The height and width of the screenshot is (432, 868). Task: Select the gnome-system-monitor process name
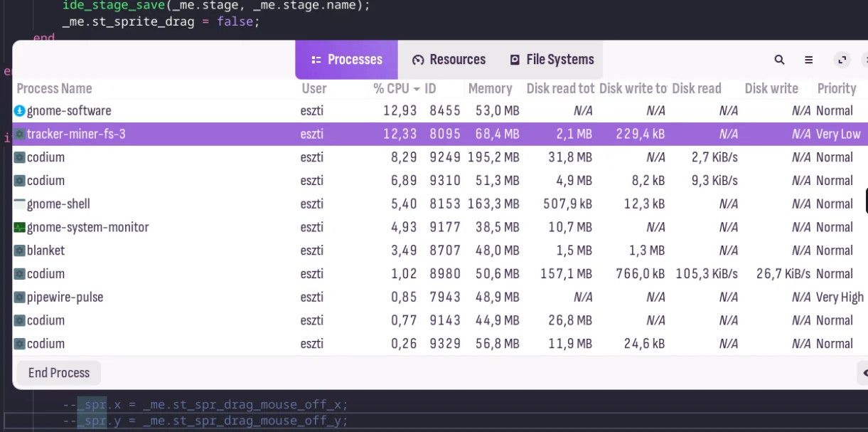88,228
